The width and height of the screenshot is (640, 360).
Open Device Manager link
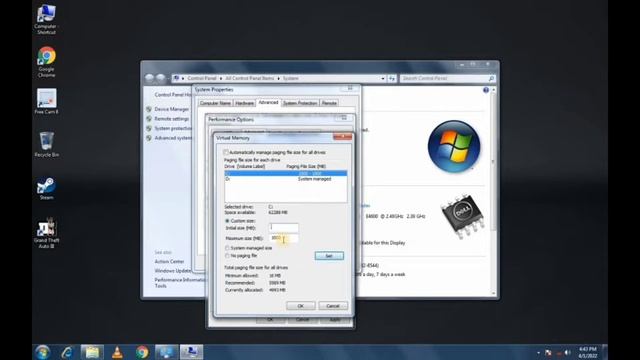(x=171, y=109)
